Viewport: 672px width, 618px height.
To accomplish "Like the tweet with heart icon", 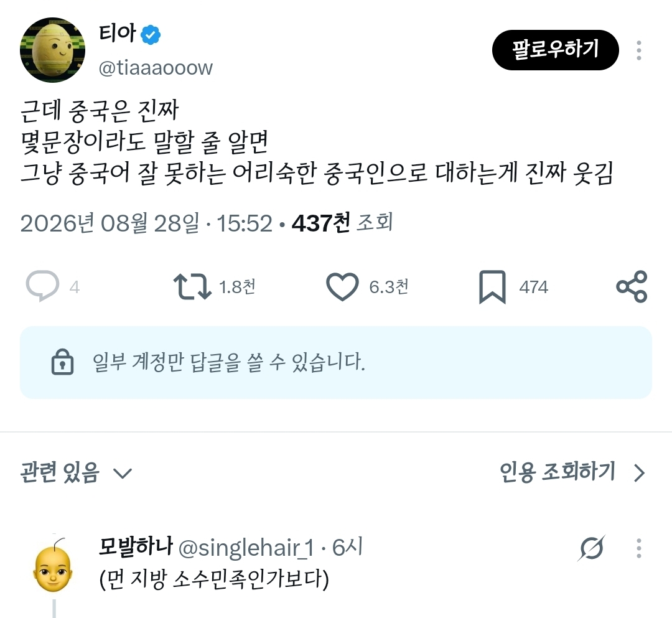I will pyautogui.click(x=342, y=286).
